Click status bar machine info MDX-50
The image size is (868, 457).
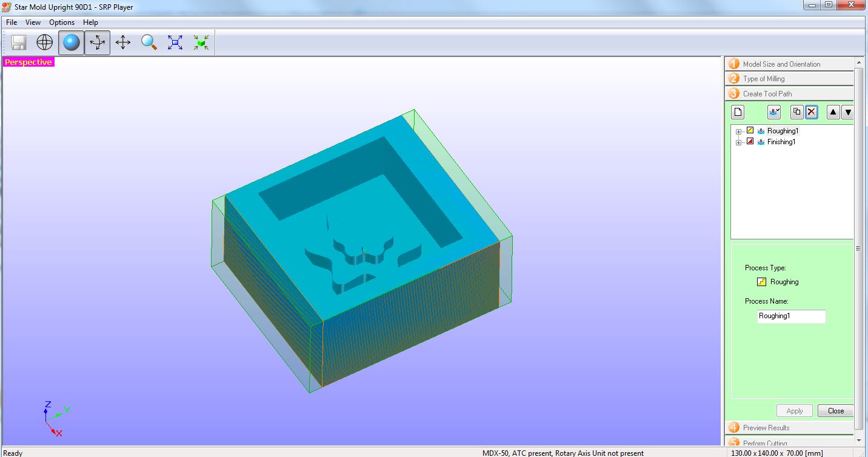[x=563, y=453]
